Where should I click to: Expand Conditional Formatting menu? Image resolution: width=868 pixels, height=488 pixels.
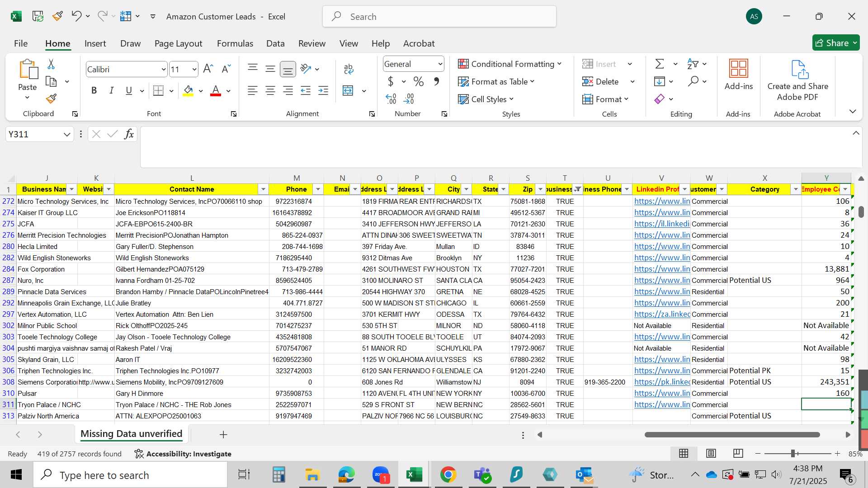[509, 64]
